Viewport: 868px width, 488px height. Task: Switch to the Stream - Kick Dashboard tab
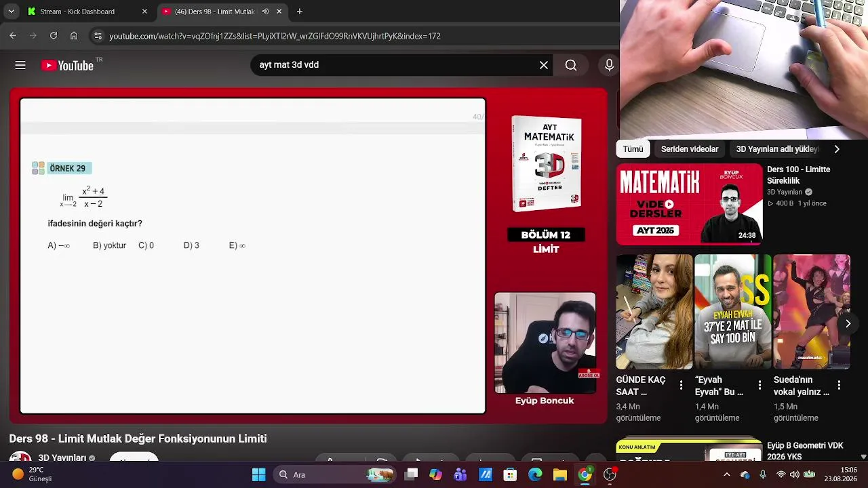coord(87,12)
